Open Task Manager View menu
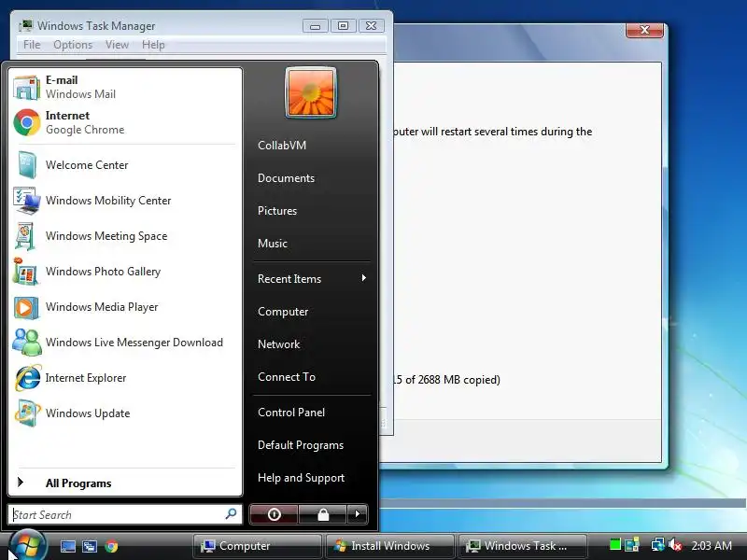747x560 pixels. [x=118, y=45]
